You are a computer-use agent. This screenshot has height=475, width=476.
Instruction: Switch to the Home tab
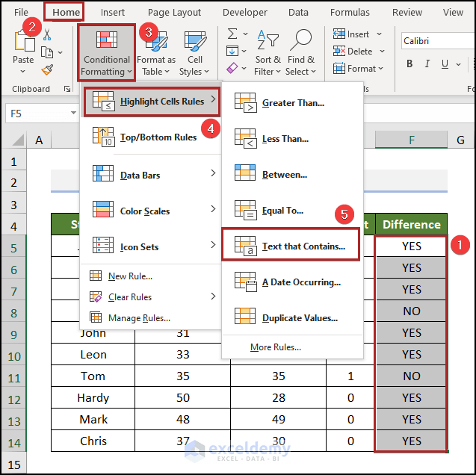(66, 12)
